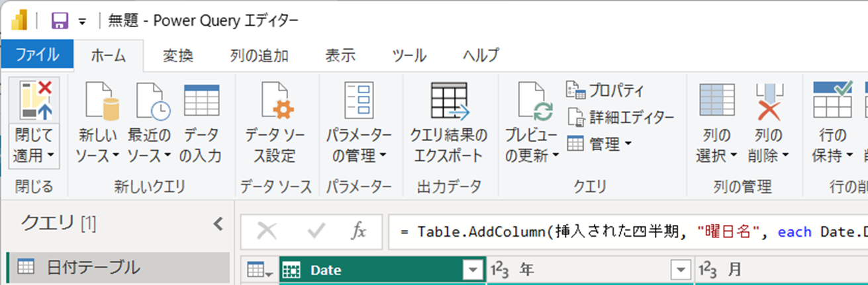Viewport: 868px width, 285px height.
Task: Click the Enter Data (データの入力) icon
Action: click(201, 101)
